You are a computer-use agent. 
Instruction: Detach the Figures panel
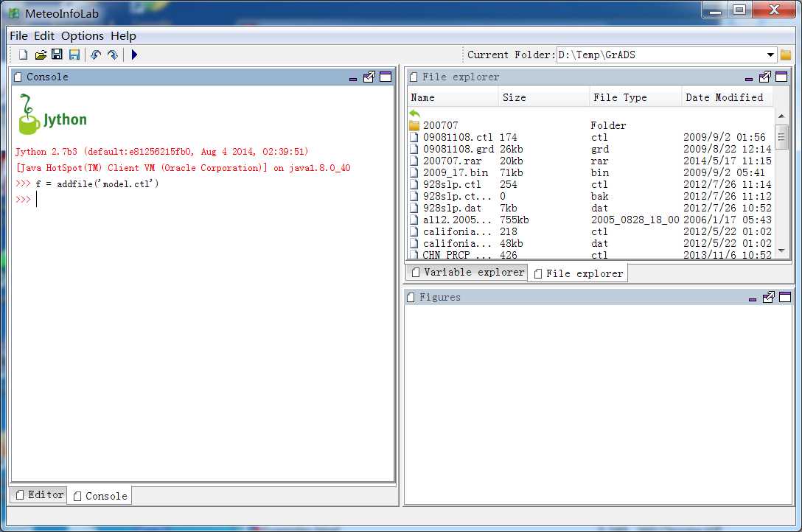(768, 298)
